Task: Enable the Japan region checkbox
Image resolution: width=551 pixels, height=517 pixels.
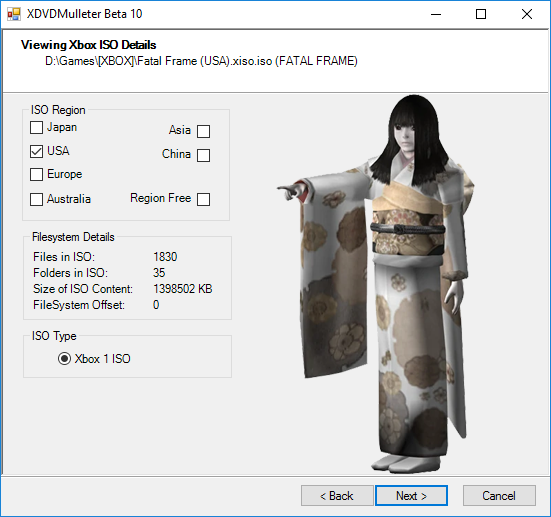Action: [x=37, y=128]
